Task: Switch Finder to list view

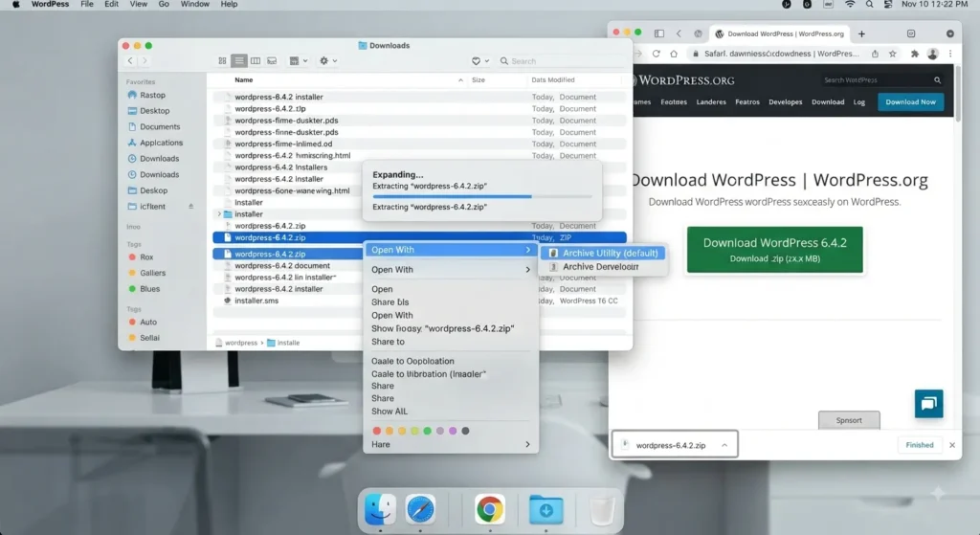Action: pos(238,60)
